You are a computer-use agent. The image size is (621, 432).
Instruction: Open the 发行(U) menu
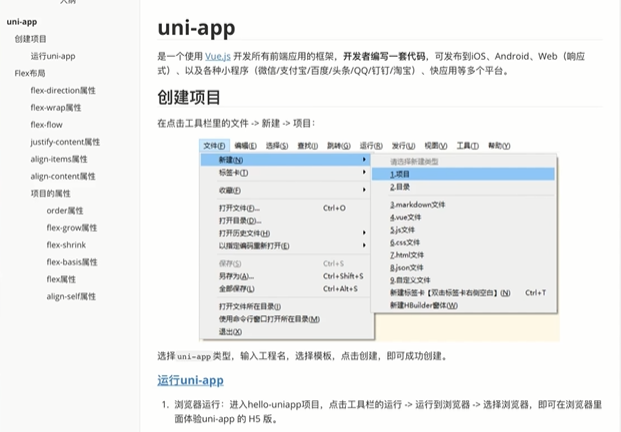point(404,146)
